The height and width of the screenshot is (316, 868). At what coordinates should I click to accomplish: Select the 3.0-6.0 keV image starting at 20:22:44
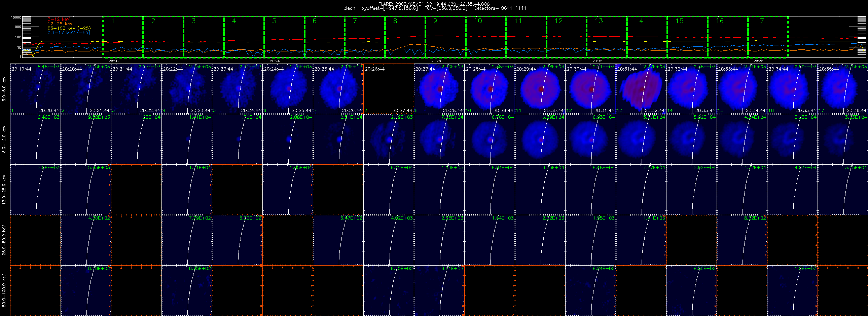(x=187, y=89)
